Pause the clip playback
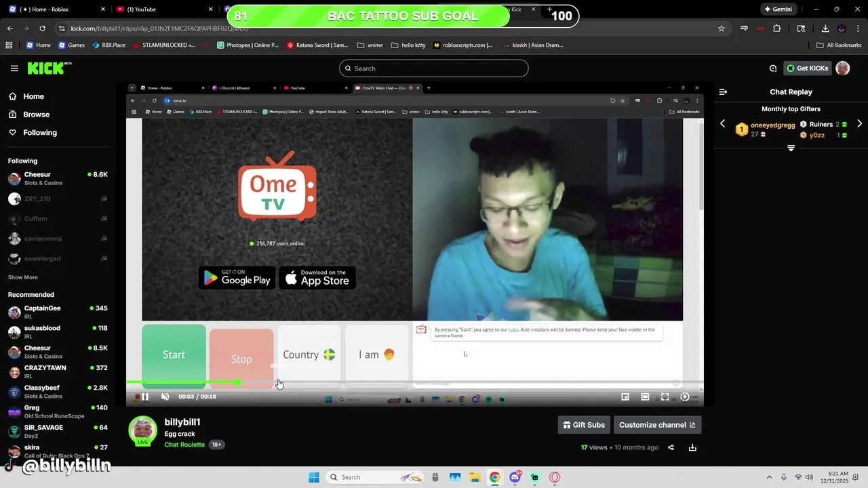 (145, 396)
